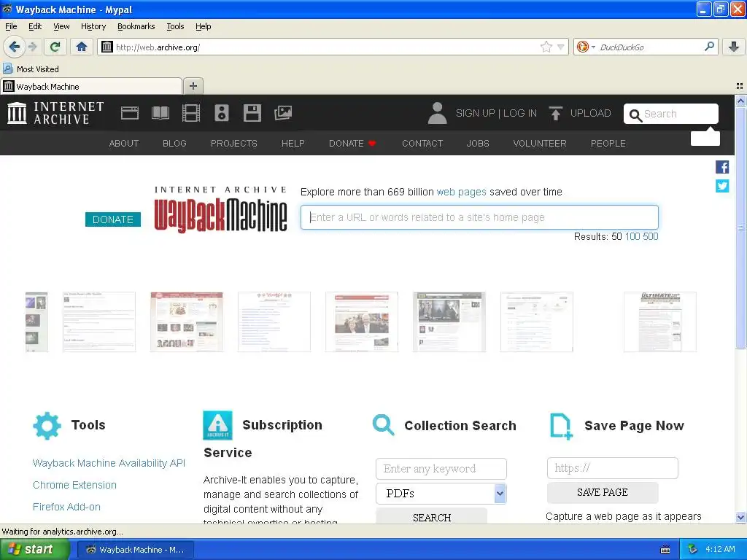Open the Chrome Extension link

75,485
